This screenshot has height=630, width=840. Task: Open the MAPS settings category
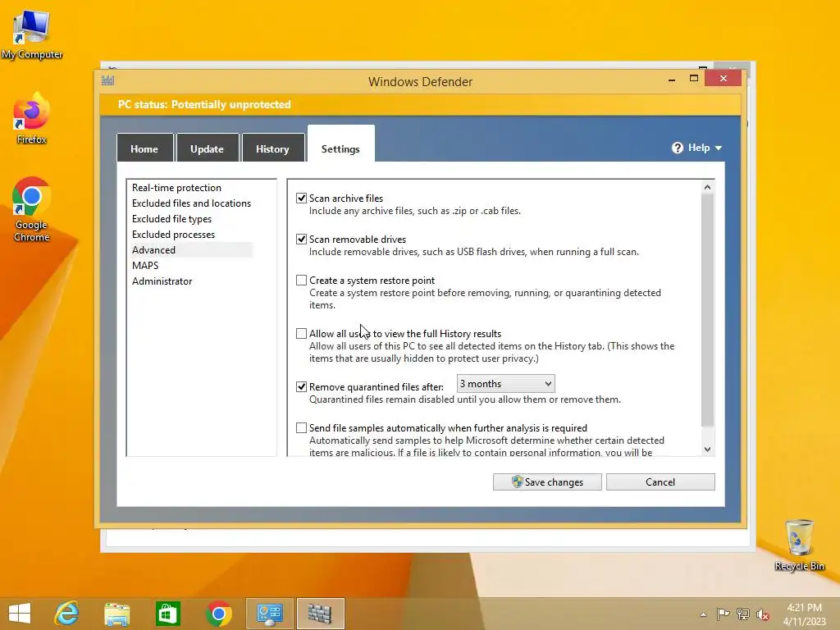(145, 265)
